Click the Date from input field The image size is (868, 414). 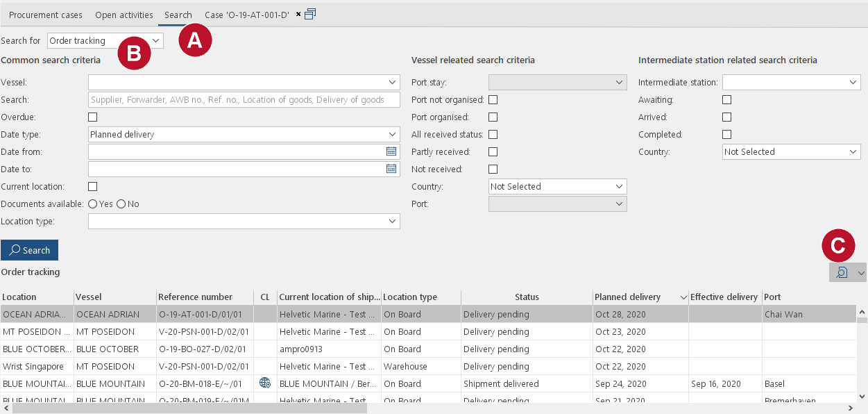pyautogui.click(x=236, y=151)
